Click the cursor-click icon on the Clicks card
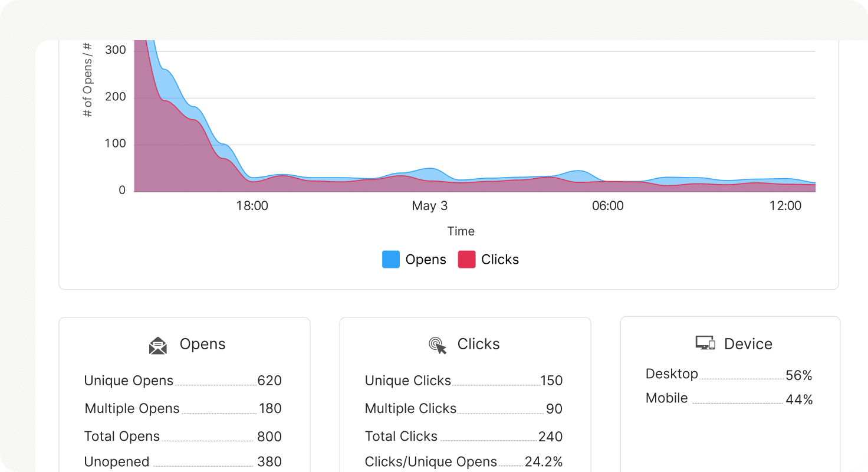Screen dimensions: 868x472 (437, 345)
